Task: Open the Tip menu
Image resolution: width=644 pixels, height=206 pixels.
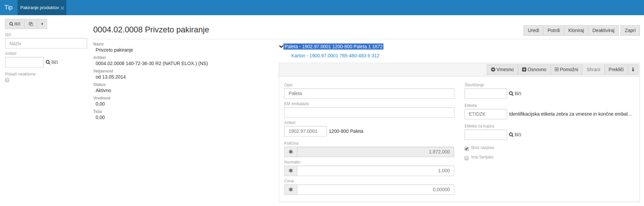Action: (x=9, y=8)
